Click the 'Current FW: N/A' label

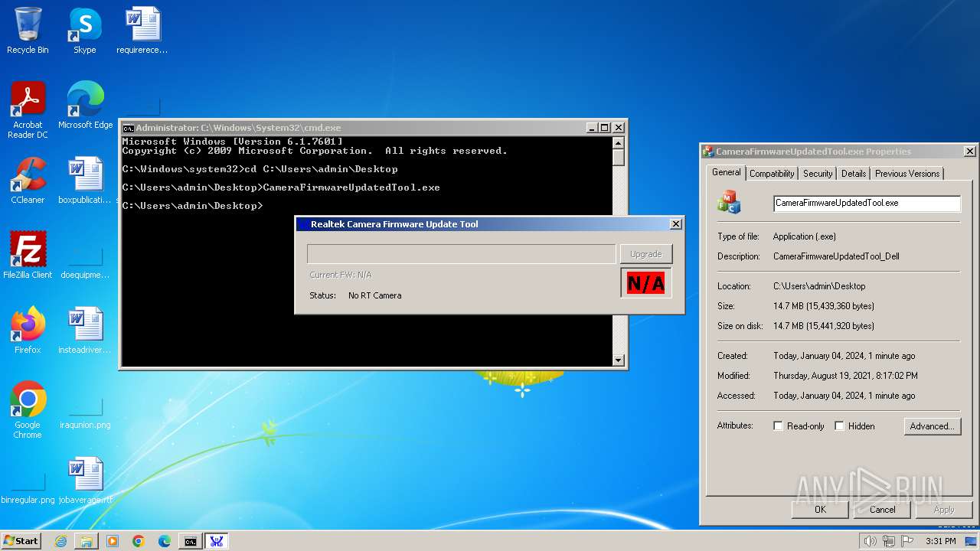point(341,275)
